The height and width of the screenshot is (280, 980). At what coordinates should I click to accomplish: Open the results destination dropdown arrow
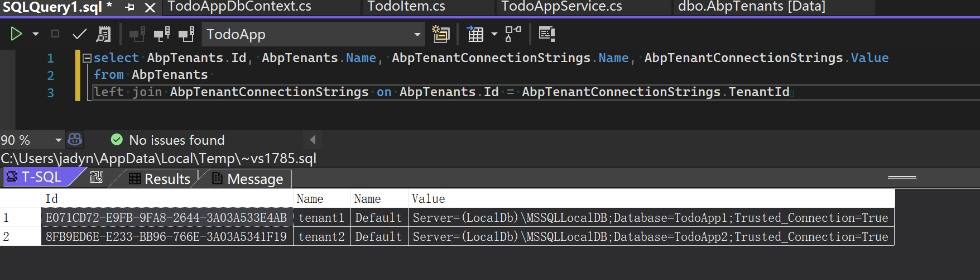tap(494, 34)
